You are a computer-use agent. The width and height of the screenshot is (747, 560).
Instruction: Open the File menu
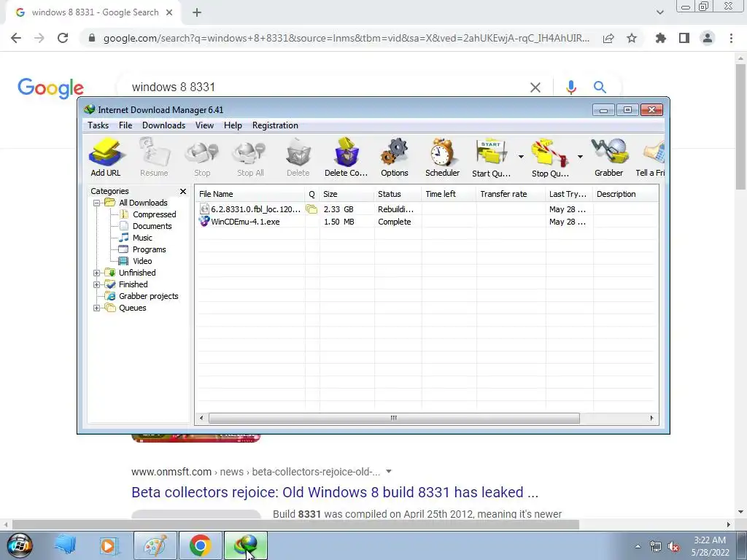(125, 125)
